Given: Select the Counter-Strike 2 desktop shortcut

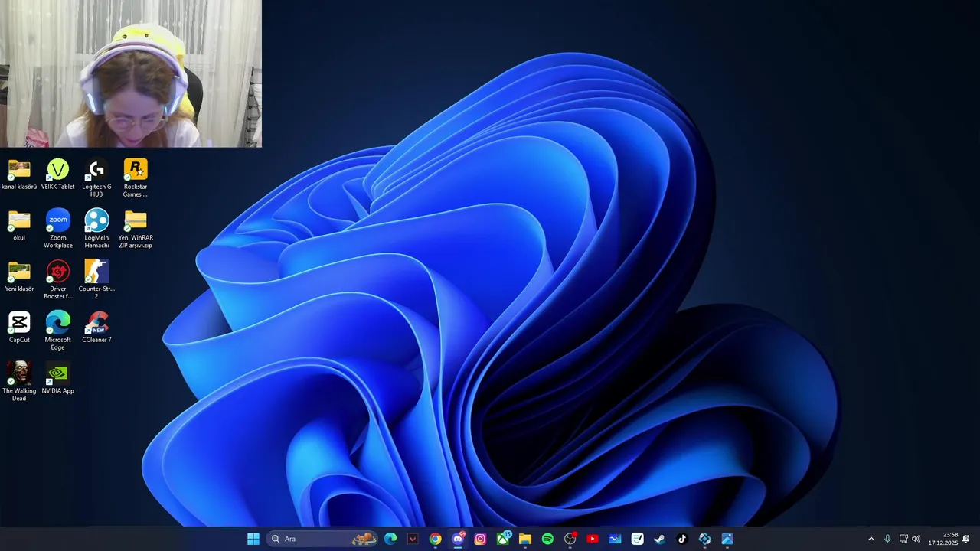Looking at the screenshot, I should pyautogui.click(x=96, y=280).
